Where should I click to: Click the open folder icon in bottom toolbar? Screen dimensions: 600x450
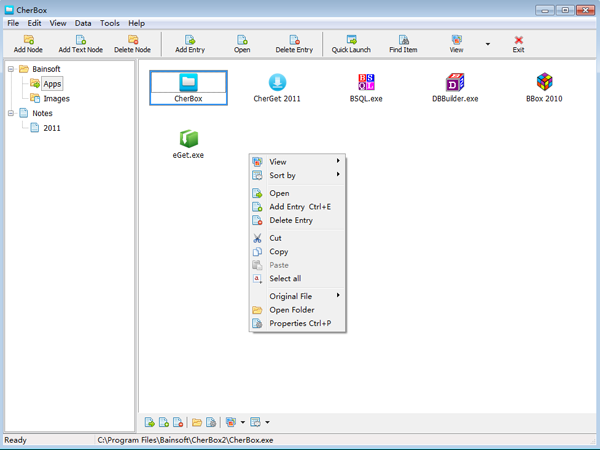(x=197, y=422)
